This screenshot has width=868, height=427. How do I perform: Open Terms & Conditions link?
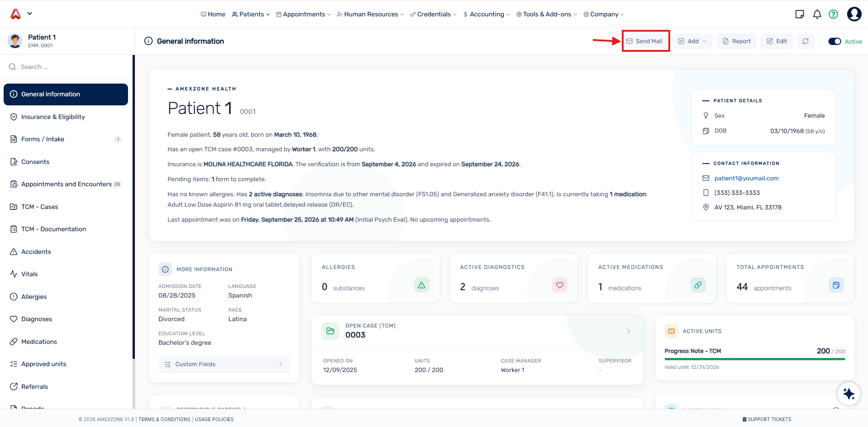point(164,419)
